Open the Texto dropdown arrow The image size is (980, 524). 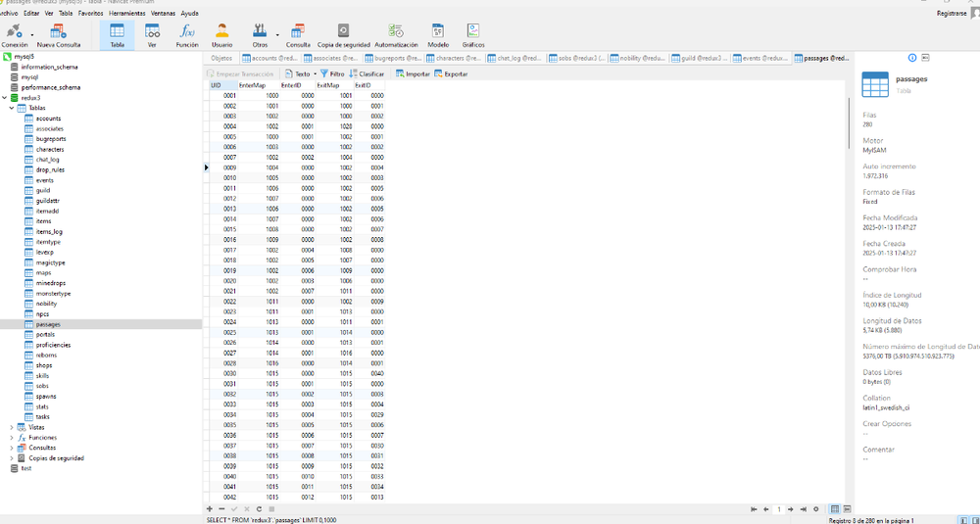pos(314,73)
